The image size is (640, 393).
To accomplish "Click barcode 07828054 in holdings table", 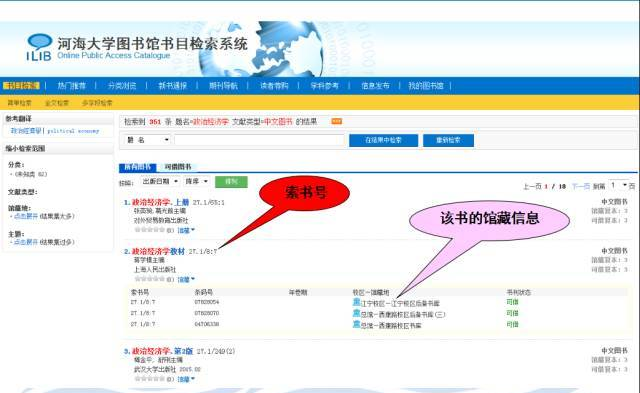I will tap(207, 302).
